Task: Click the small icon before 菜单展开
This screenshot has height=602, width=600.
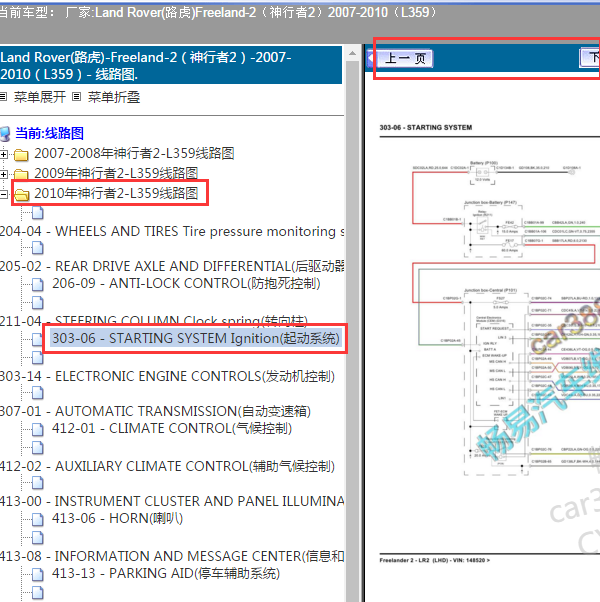Action: [x=3, y=97]
